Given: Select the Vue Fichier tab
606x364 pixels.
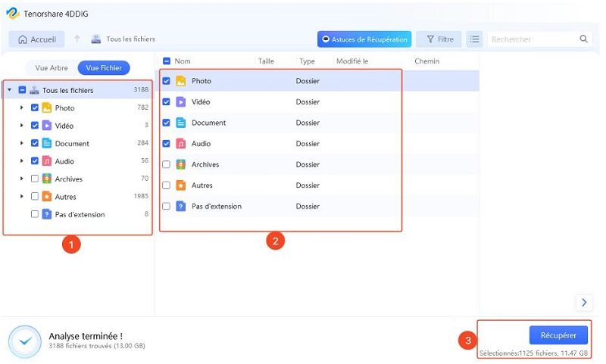Looking at the screenshot, I should tap(104, 67).
